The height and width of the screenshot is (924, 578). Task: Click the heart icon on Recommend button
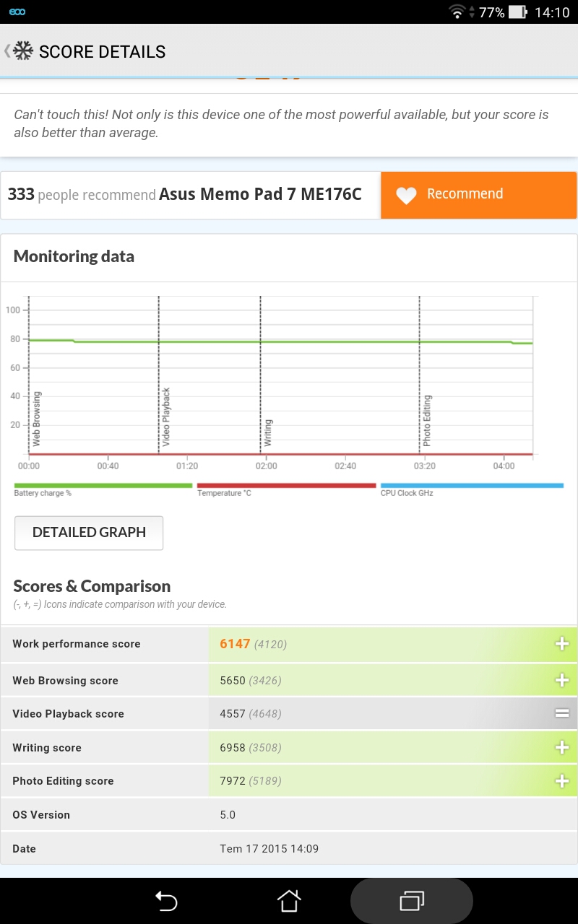407,195
